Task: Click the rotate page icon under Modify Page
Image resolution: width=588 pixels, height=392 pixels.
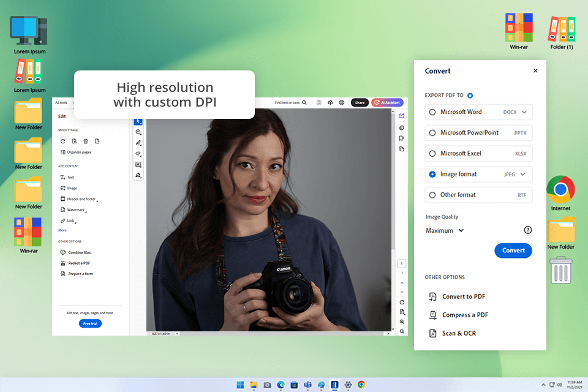Action: (x=62, y=141)
